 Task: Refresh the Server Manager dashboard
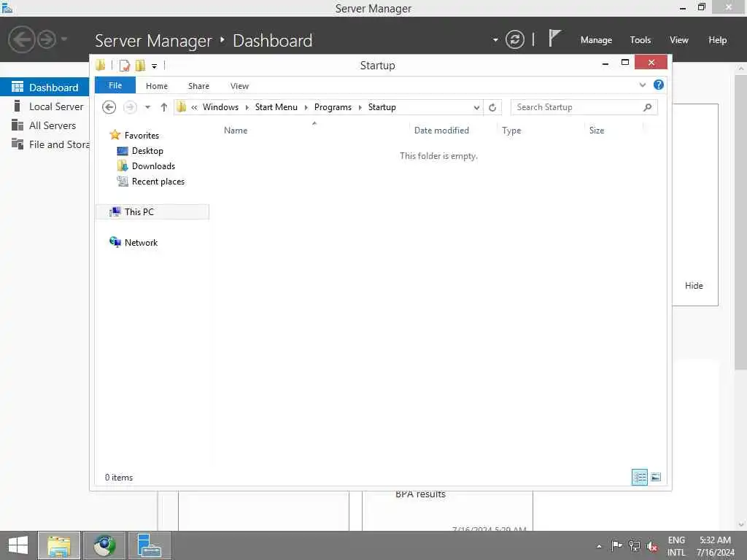(514, 39)
